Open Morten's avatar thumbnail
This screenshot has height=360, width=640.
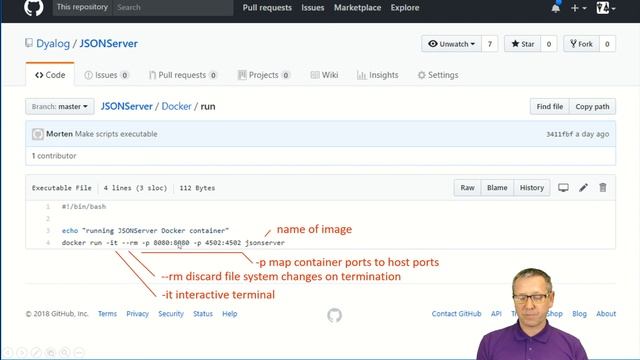[38, 134]
